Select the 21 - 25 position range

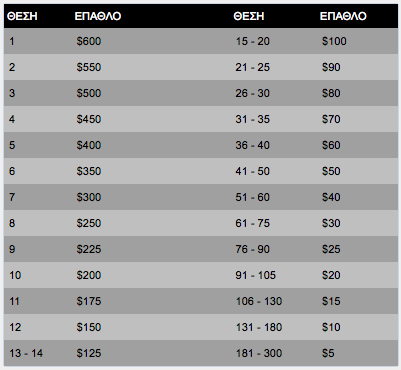pyautogui.click(x=253, y=67)
